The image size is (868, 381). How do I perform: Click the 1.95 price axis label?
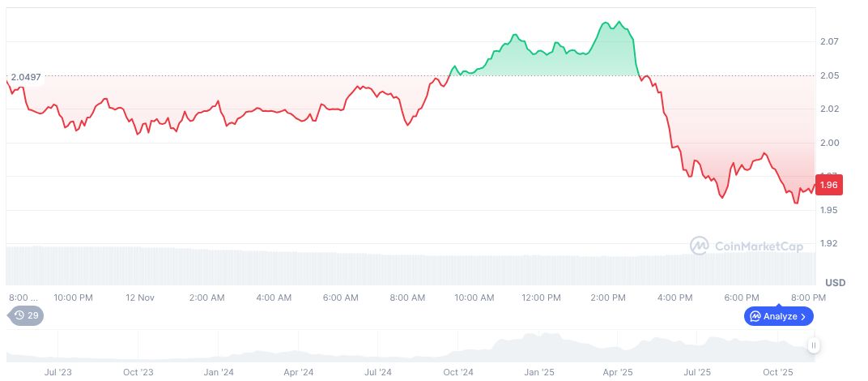click(x=828, y=210)
